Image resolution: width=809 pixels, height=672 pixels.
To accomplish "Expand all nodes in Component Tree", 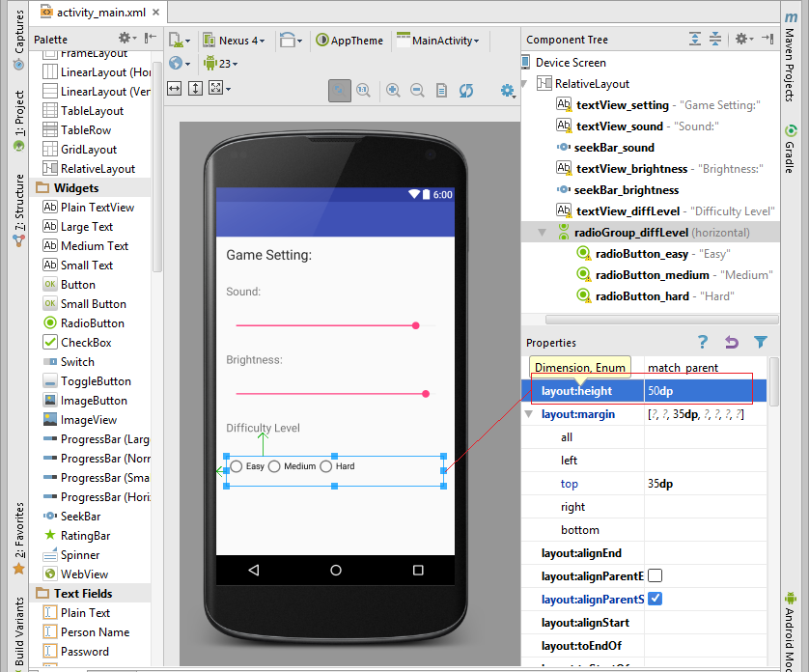I will (695, 39).
